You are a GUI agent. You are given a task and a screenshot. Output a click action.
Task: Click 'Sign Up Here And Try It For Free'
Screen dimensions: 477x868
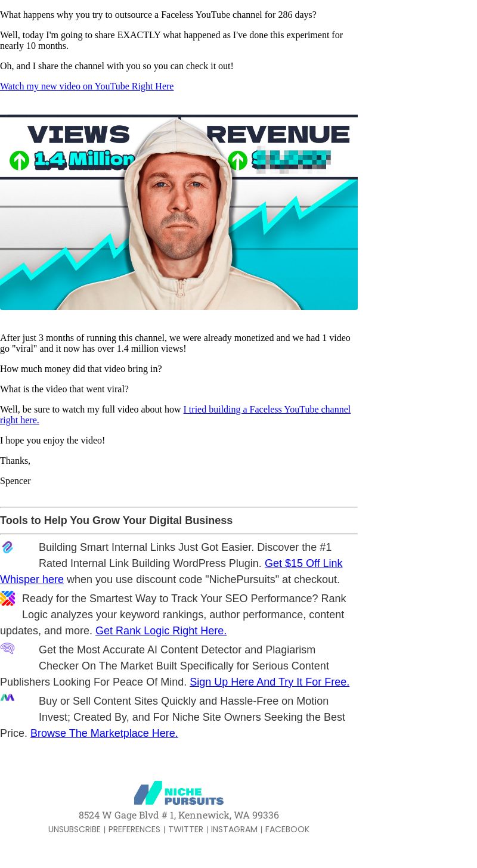[x=270, y=682]
